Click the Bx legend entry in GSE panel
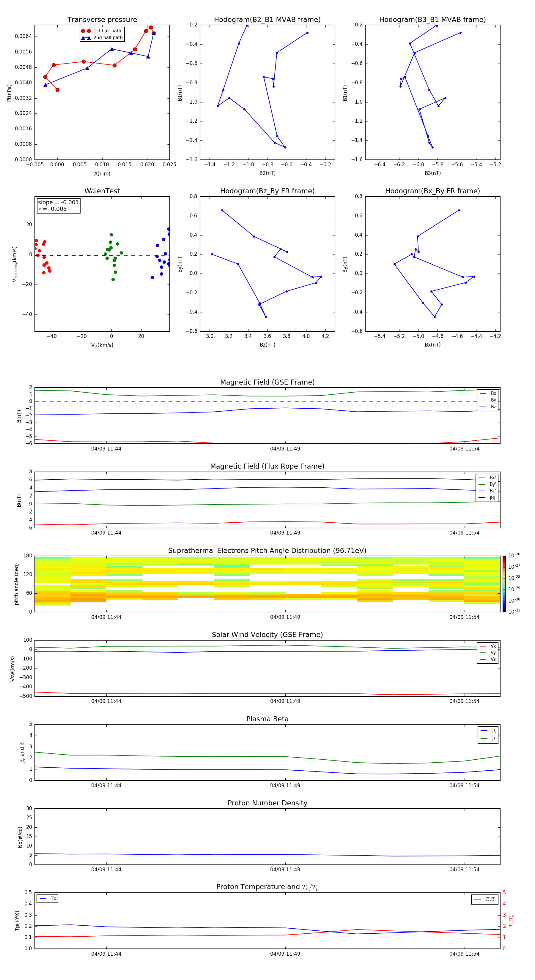Screen dimensions: 535x980 coord(488,394)
